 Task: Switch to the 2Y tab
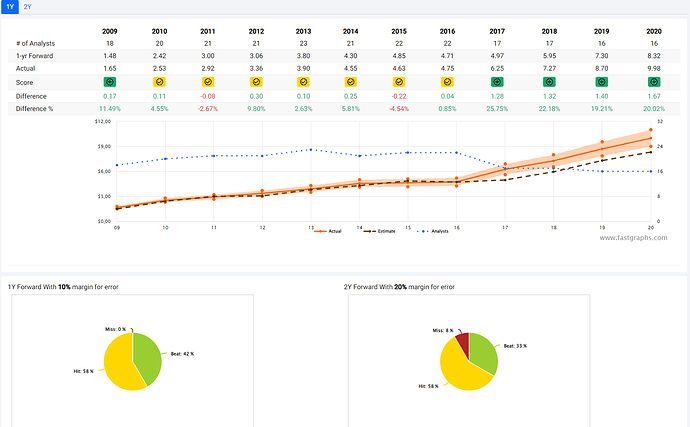pyautogui.click(x=27, y=6)
